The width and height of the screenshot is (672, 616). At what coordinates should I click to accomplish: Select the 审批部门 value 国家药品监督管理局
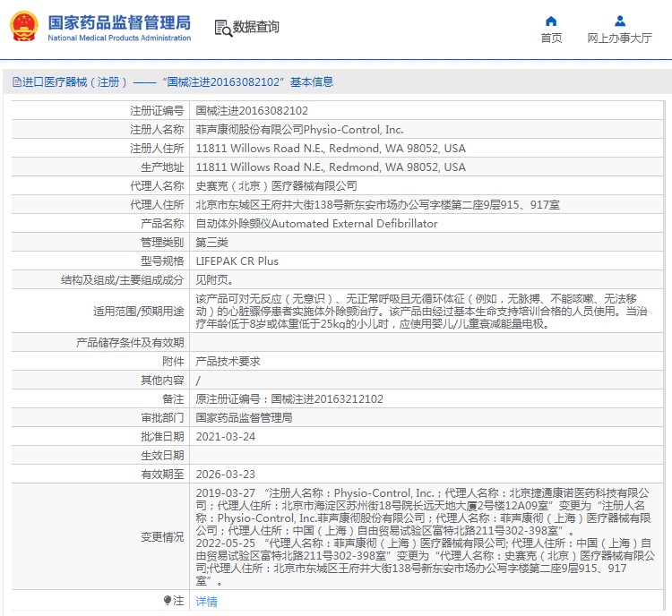[x=245, y=418]
